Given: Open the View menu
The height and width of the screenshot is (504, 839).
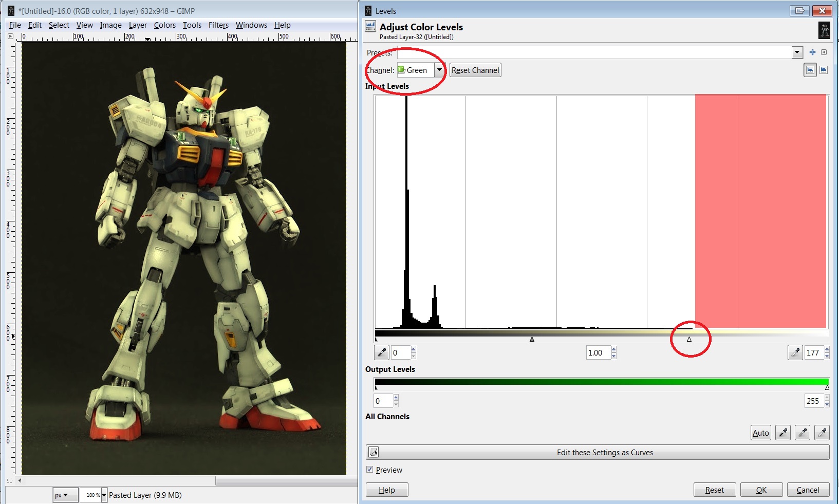Looking at the screenshot, I should (x=85, y=25).
